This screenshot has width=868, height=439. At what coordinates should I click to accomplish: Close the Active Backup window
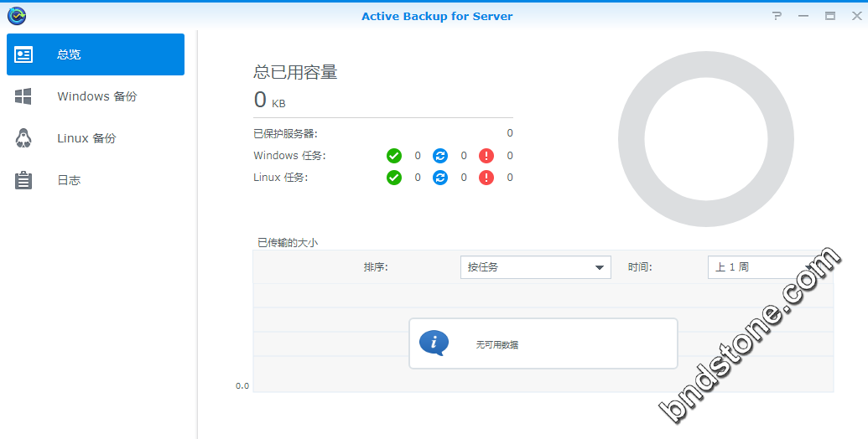tap(857, 16)
